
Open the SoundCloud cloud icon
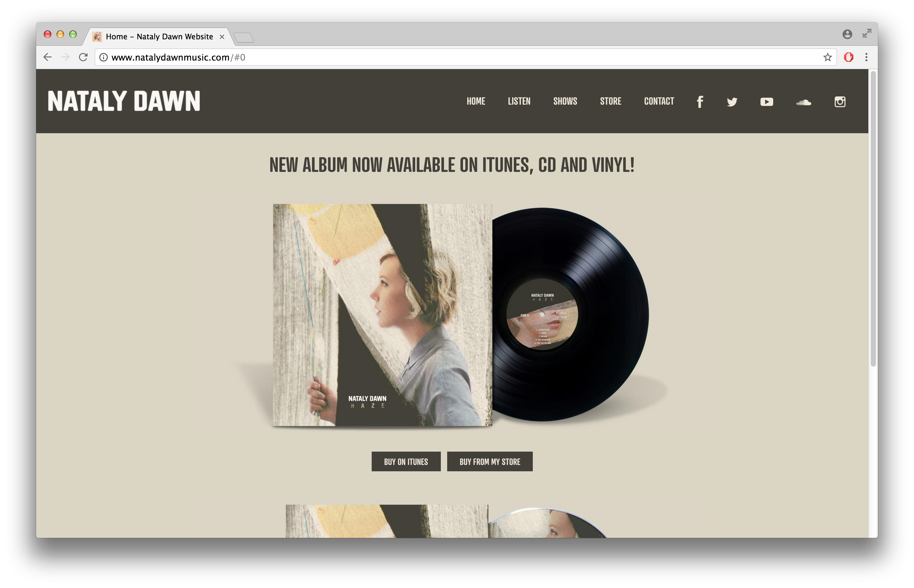click(804, 102)
